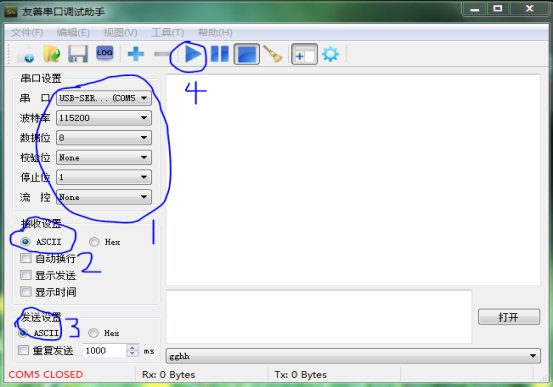Open the 串口 USB-SER COM5 dropdown
This screenshot has height=387, width=553.
click(104, 98)
